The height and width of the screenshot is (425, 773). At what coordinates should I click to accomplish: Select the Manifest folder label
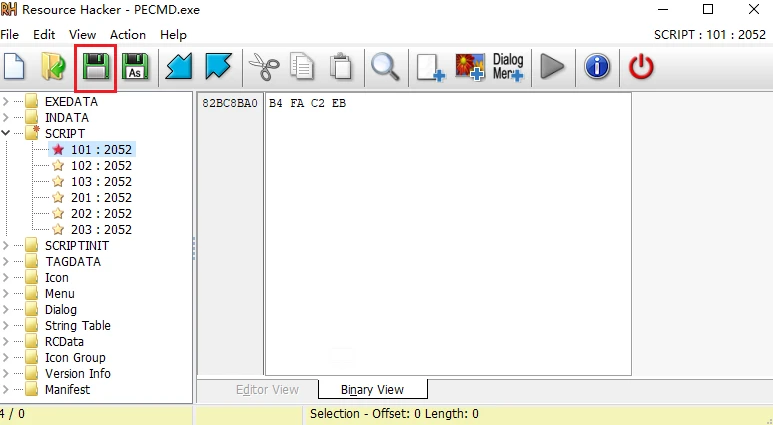(68, 390)
